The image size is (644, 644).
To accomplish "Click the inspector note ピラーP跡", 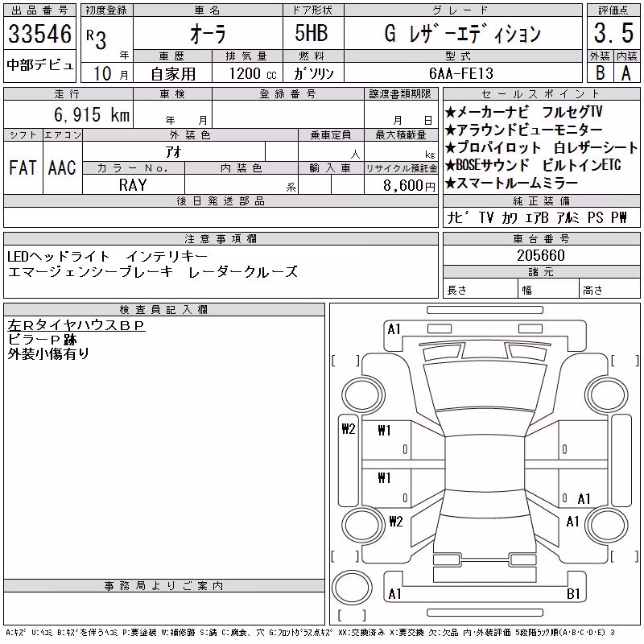I will point(43,340).
